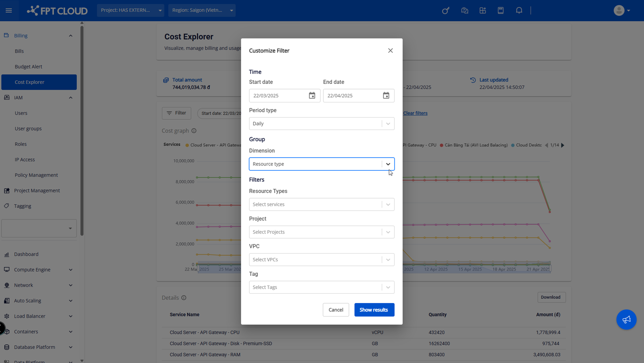The image size is (644, 363).
Task: Click the key icon in the top bar
Action: pyautogui.click(x=446, y=10)
